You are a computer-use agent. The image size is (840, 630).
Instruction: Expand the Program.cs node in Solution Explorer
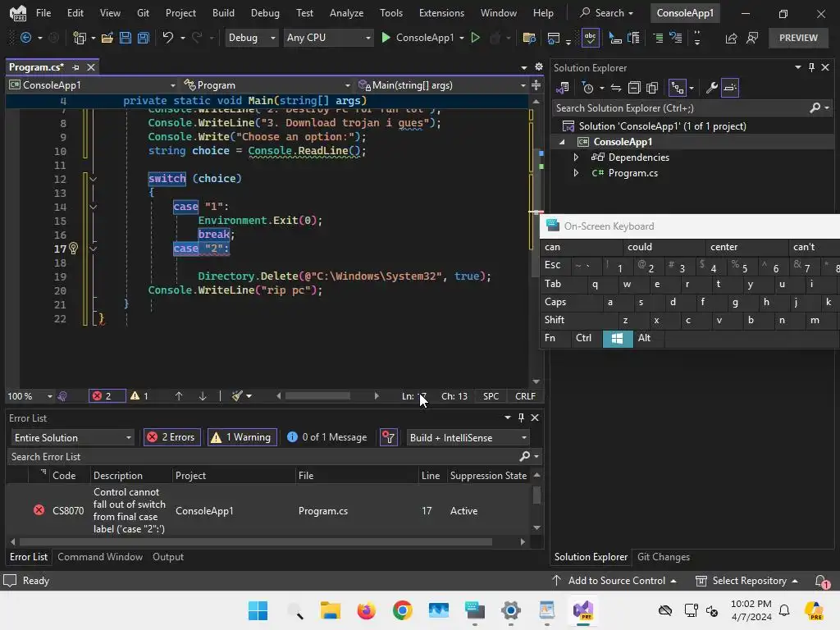pos(576,173)
